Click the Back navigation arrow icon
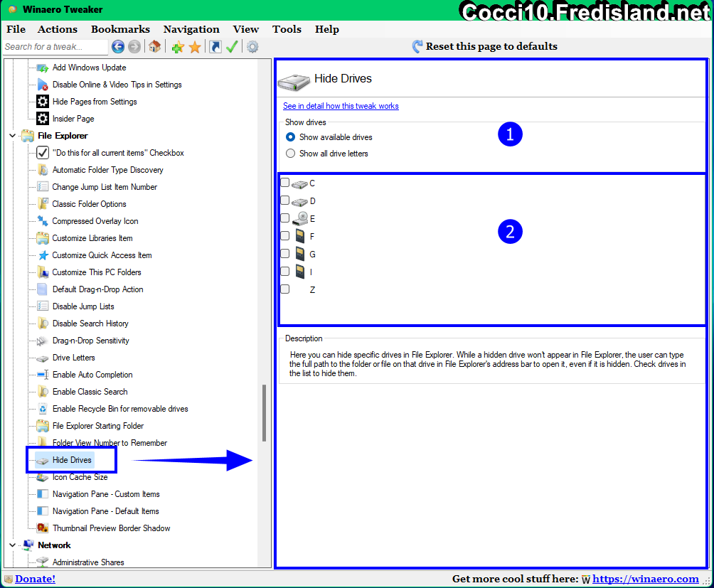 click(x=118, y=46)
